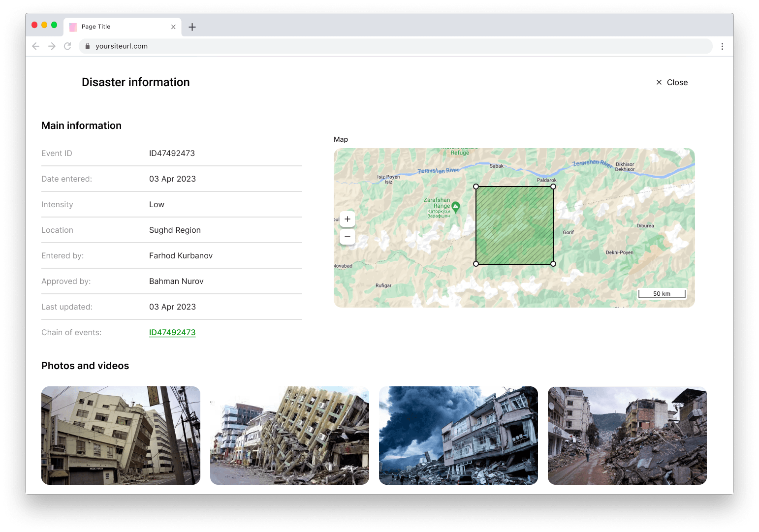759x532 pixels.
Task: Zoom out on the map
Action: (x=348, y=237)
